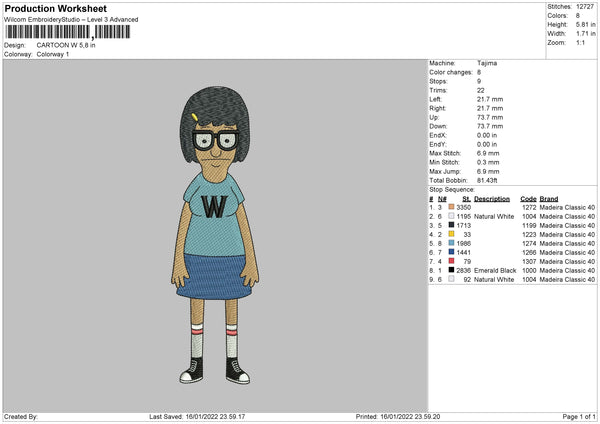The width and height of the screenshot is (600, 424).
Task: Click the "Description" column header
Action: point(492,199)
